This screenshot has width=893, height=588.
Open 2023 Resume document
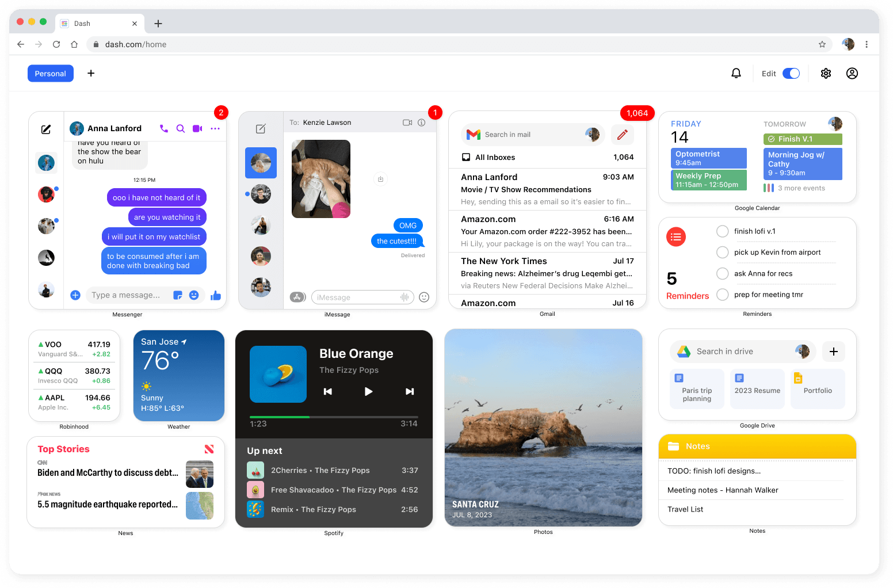pyautogui.click(x=757, y=389)
